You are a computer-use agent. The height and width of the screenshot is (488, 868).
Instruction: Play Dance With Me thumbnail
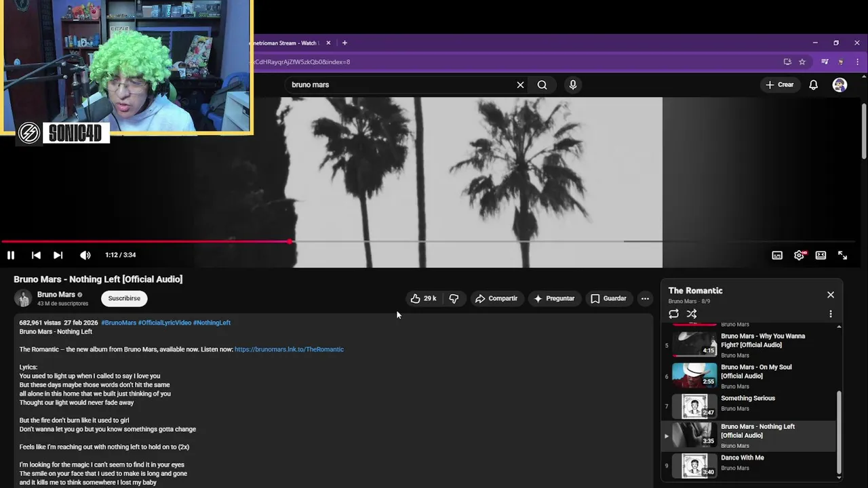pyautogui.click(x=694, y=466)
